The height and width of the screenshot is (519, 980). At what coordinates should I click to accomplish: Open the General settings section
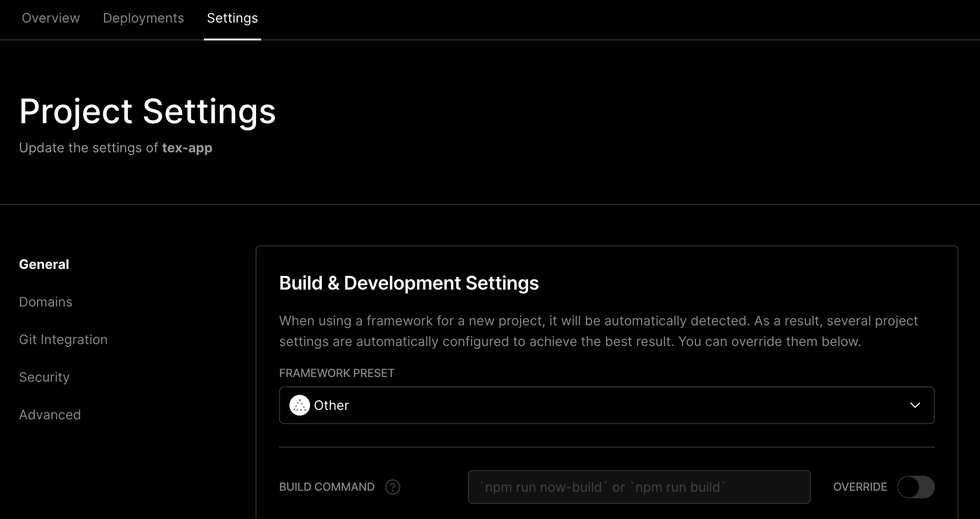pyautogui.click(x=44, y=264)
